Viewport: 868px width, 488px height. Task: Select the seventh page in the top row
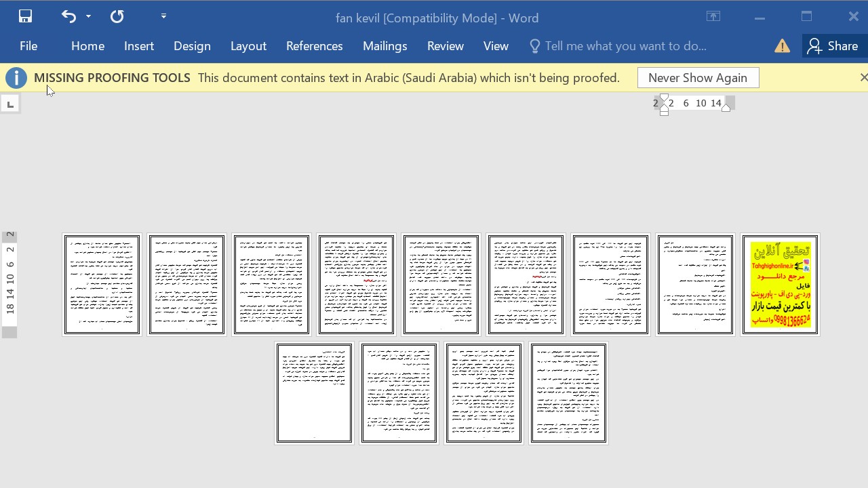coord(610,285)
